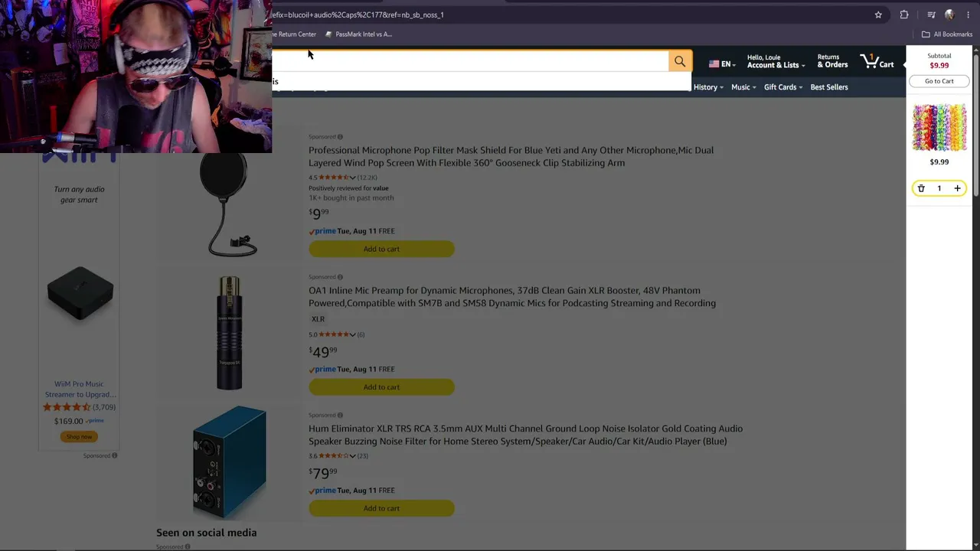Add the pop filter to cart
Viewport: 980px width, 551px height.
(x=381, y=249)
